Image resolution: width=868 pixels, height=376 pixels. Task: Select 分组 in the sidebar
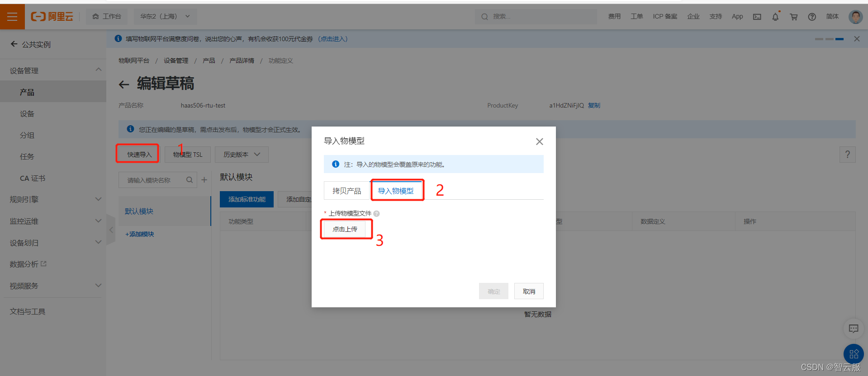53,135
